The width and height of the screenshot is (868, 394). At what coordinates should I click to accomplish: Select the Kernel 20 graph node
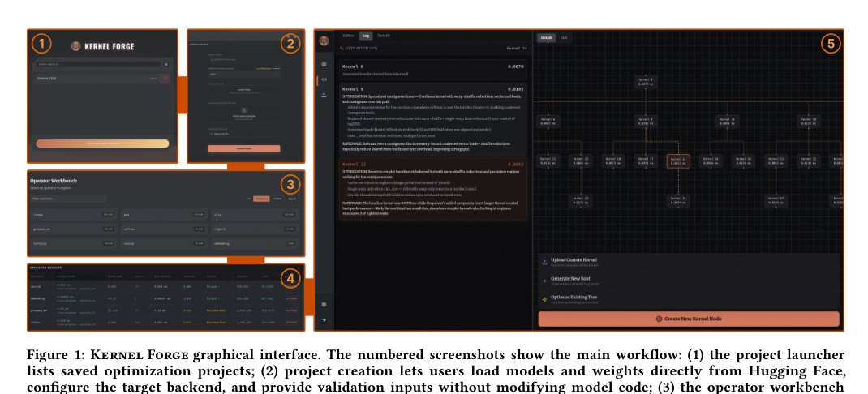coord(808,121)
